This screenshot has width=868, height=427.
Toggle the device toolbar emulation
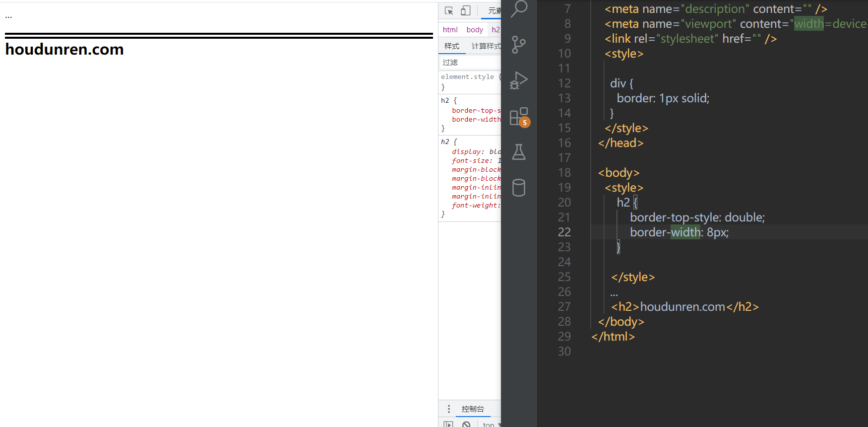[465, 11]
